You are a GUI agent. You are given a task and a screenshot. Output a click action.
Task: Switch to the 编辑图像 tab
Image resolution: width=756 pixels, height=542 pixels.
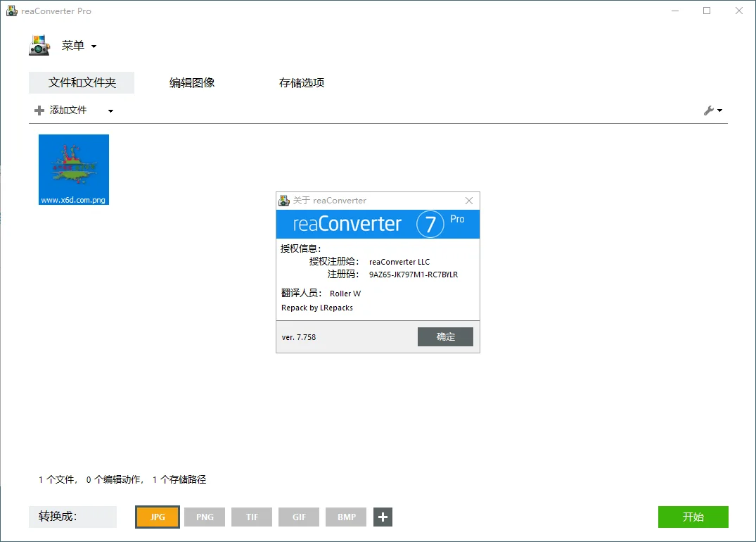193,82
